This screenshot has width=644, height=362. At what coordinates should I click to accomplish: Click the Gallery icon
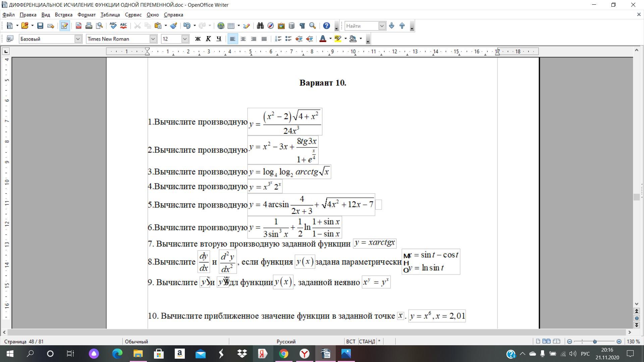point(281,26)
